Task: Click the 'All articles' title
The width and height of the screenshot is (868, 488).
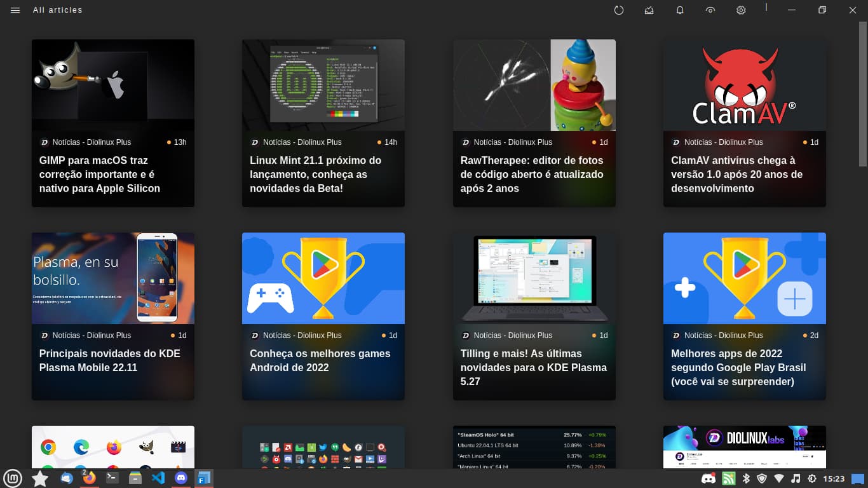Action: click(x=58, y=10)
